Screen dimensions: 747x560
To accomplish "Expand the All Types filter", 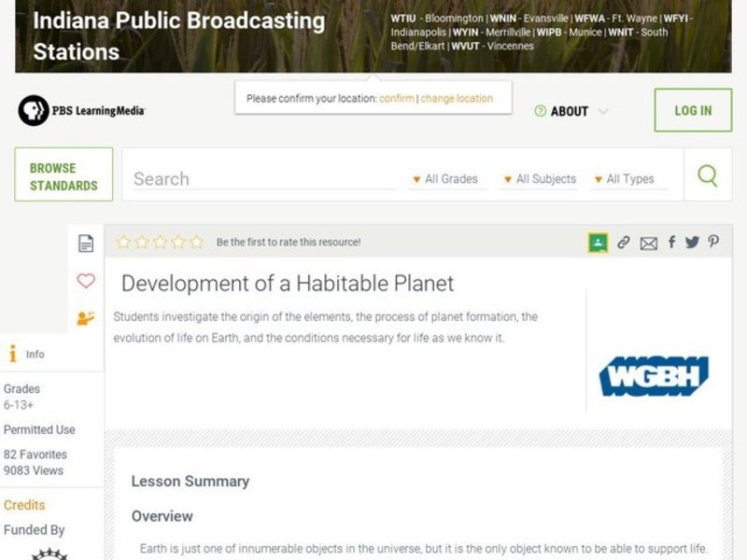I will point(624,178).
